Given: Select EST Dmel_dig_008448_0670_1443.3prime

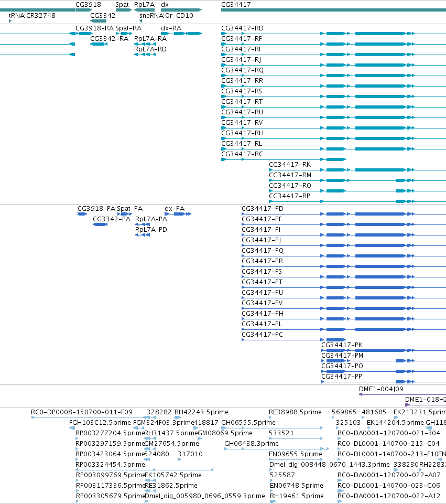Looking at the screenshot, I should (x=330, y=465).
